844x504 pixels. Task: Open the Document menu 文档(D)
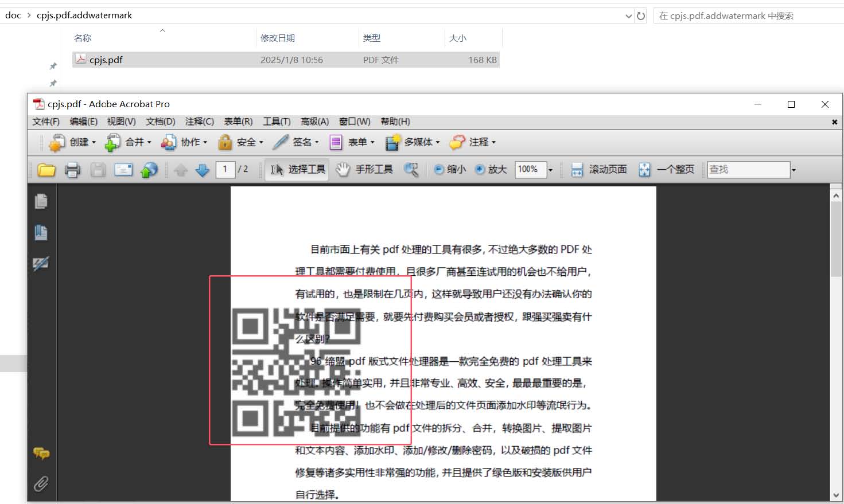(x=160, y=122)
